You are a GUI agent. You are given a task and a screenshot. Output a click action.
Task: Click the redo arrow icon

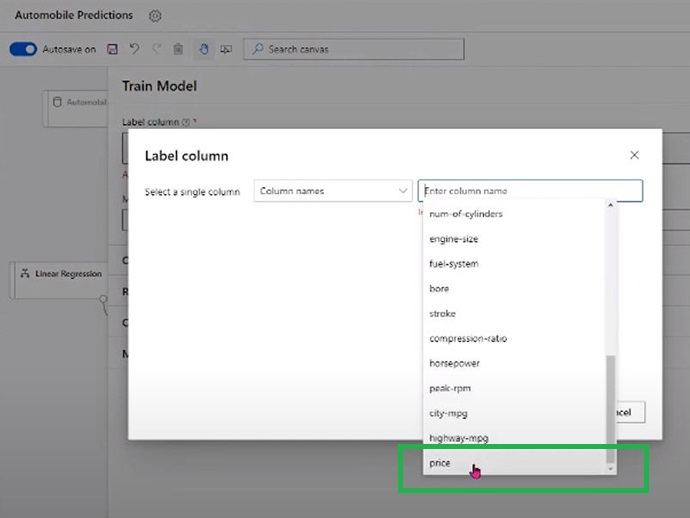coord(156,49)
